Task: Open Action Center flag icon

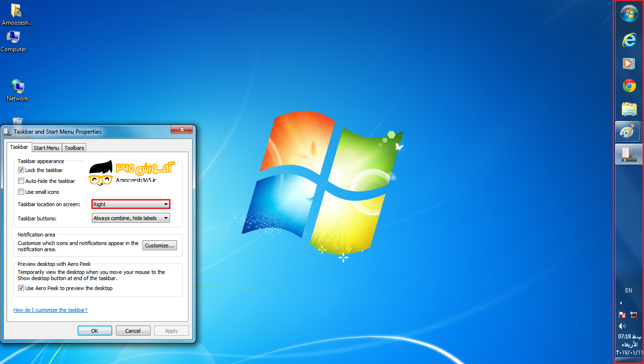Action: click(x=622, y=315)
